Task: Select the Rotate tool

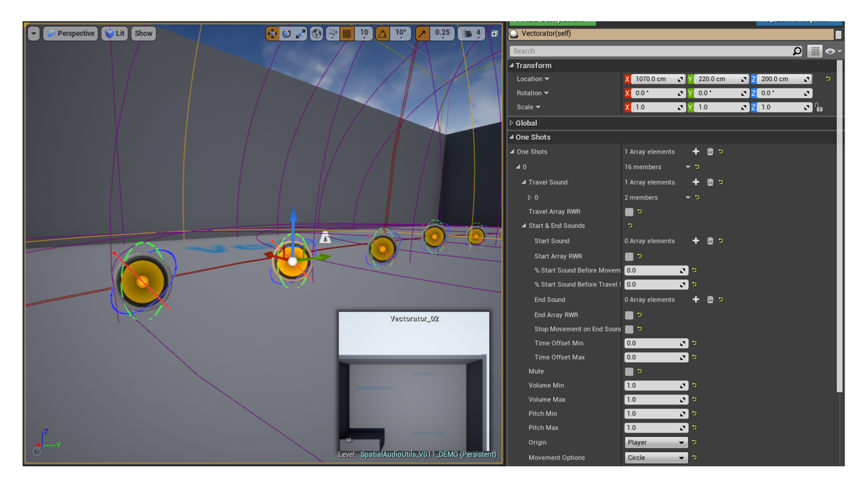Action: point(287,33)
